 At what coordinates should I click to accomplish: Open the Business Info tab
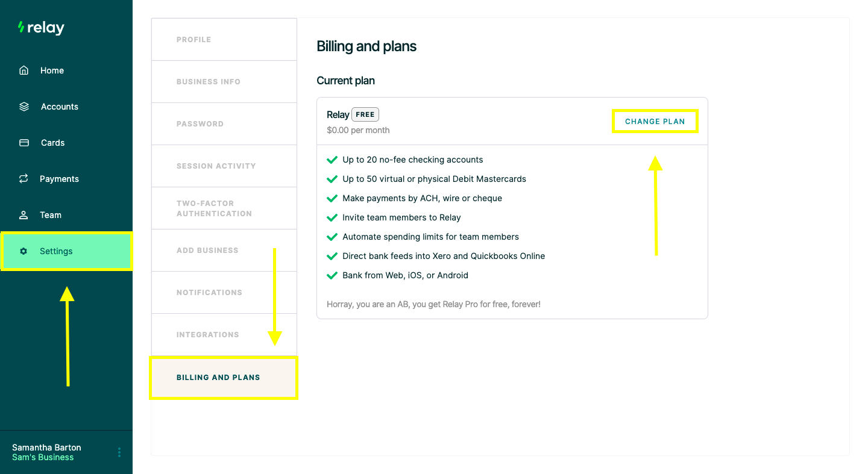[x=224, y=82]
